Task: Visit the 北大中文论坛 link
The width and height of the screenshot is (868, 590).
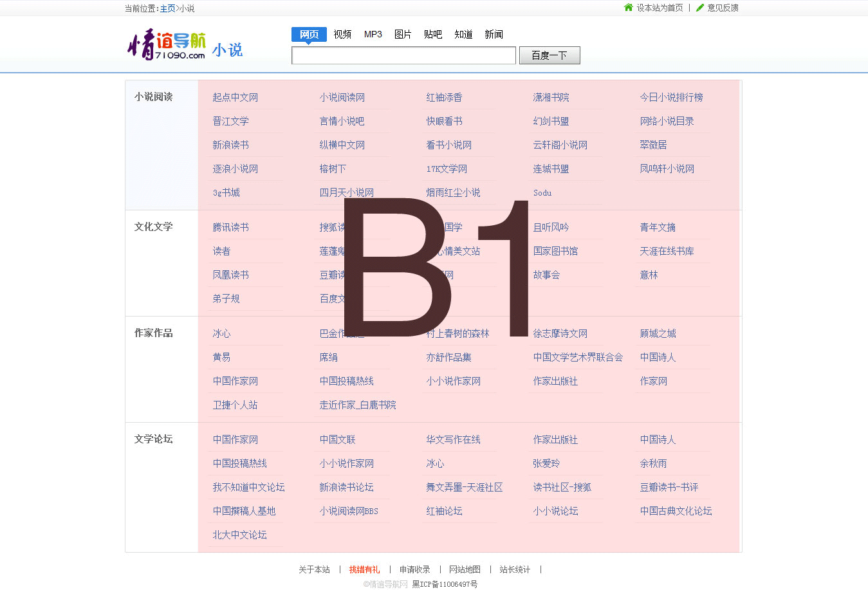Action: (240, 535)
